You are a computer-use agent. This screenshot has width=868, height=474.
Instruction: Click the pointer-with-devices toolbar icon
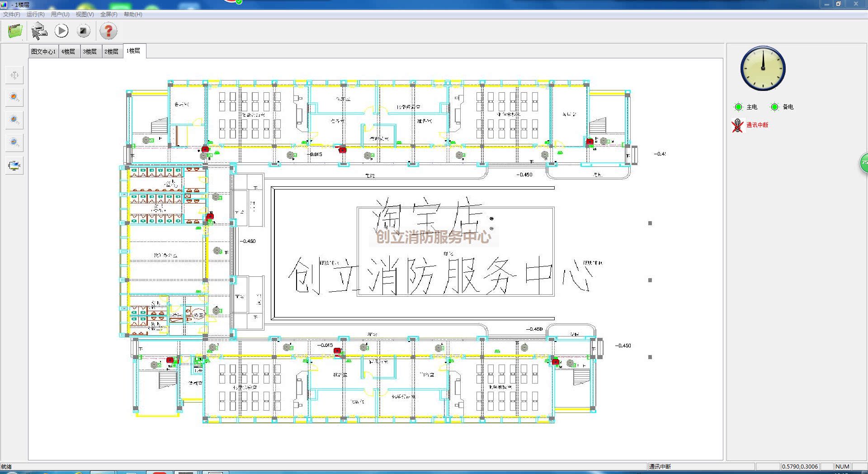(x=39, y=31)
